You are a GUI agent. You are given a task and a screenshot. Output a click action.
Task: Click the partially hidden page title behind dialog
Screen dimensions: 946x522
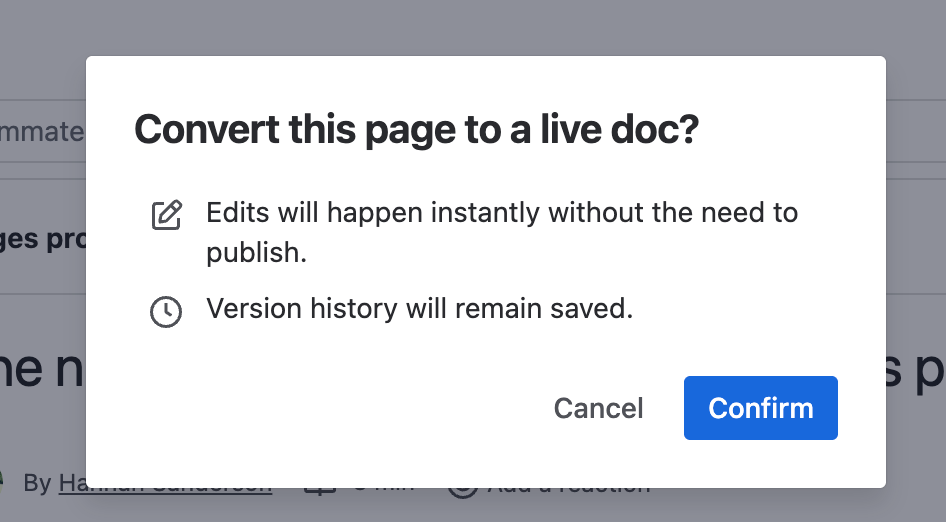click(x=42, y=369)
